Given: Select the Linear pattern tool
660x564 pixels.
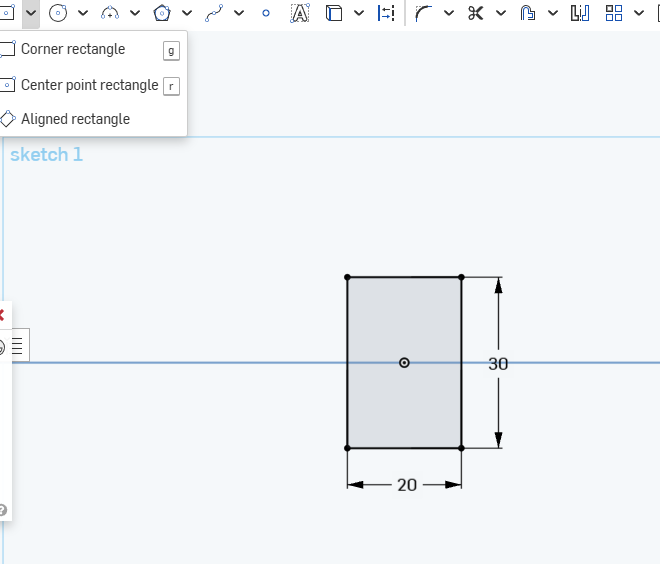Looking at the screenshot, I should 614,13.
